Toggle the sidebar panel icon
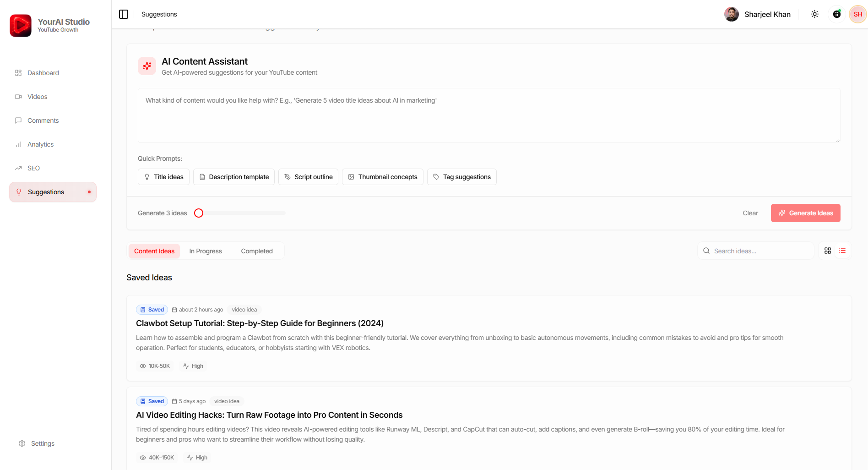Image resolution: width=868 pixels, height=470 pixels. 124,14
